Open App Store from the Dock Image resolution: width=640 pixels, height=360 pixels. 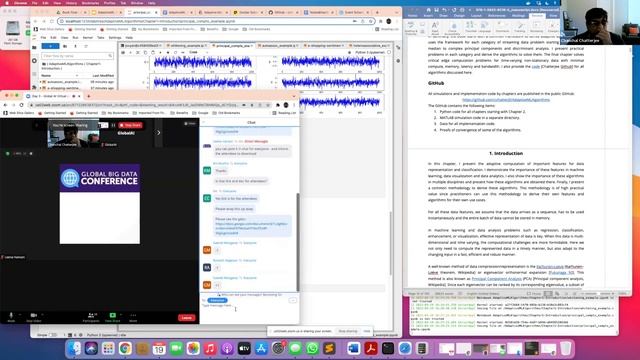click(261, 349)
